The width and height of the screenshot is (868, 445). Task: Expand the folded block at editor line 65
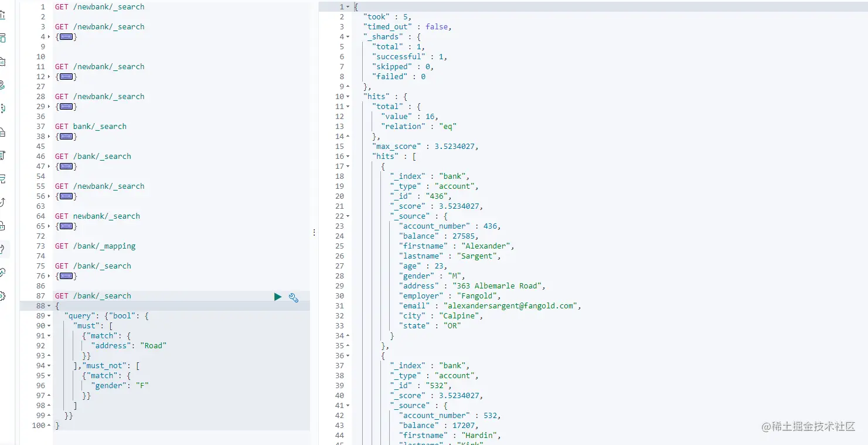coord(49,226)
